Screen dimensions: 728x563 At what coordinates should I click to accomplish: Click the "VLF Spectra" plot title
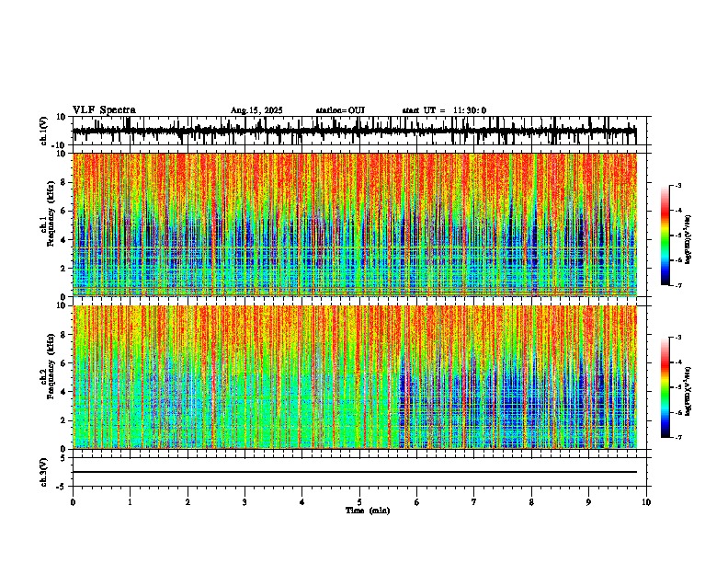point(104,110)
